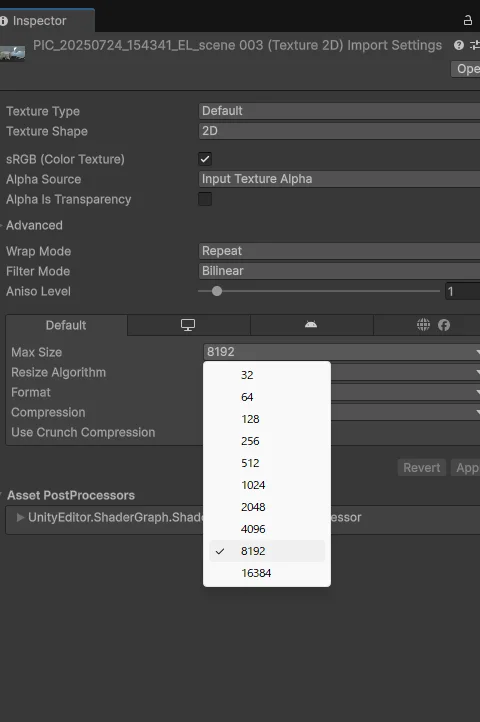This screenshot has width=480, height=722.
Task: Switch to the Android platform tab
Action: 311,325
